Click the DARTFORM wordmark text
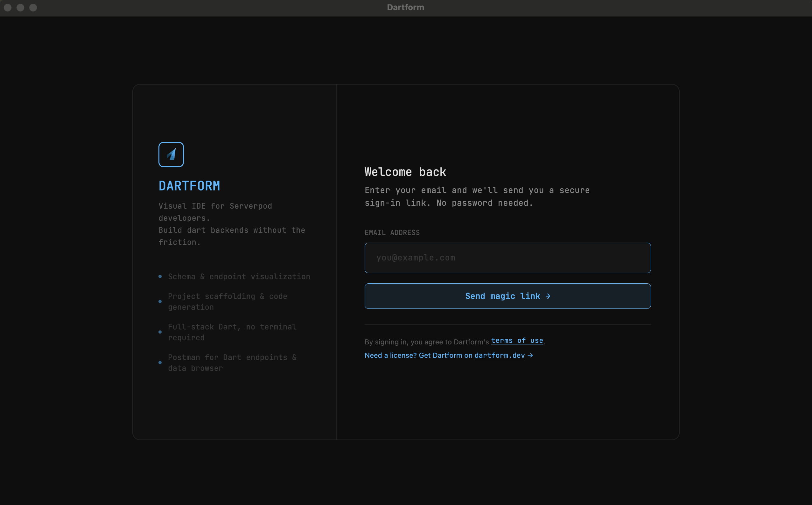The width and height of the screenshot is (812, 505). [x=189, y=185]
